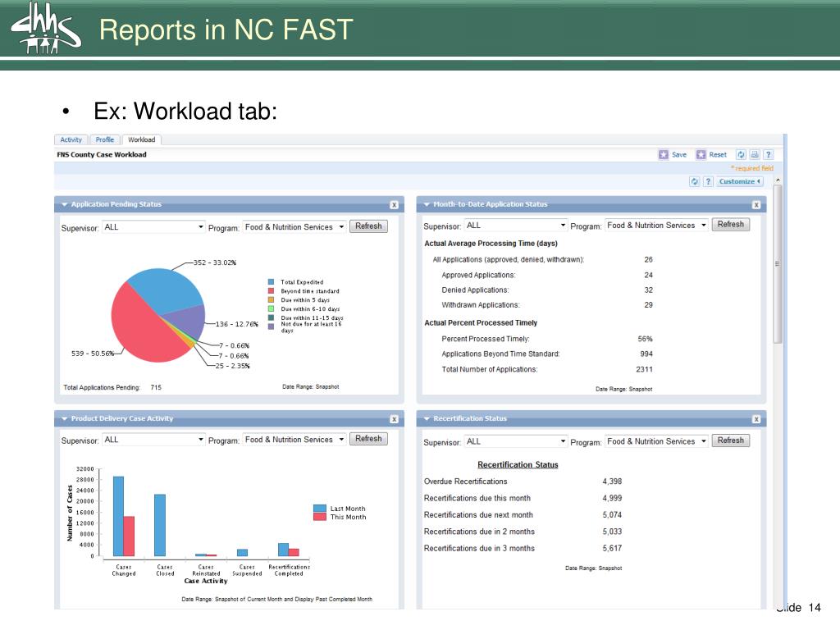Collapse Product Delivery Case Activity panel
840x630 pixels.
click(x=64, y=419)
